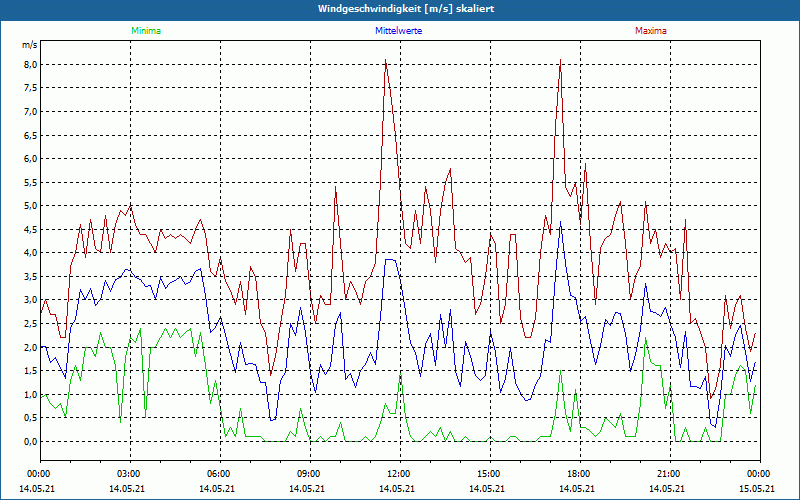
Task: Click the 1,0 y-axis value
Action: click(x=31, y=394)
